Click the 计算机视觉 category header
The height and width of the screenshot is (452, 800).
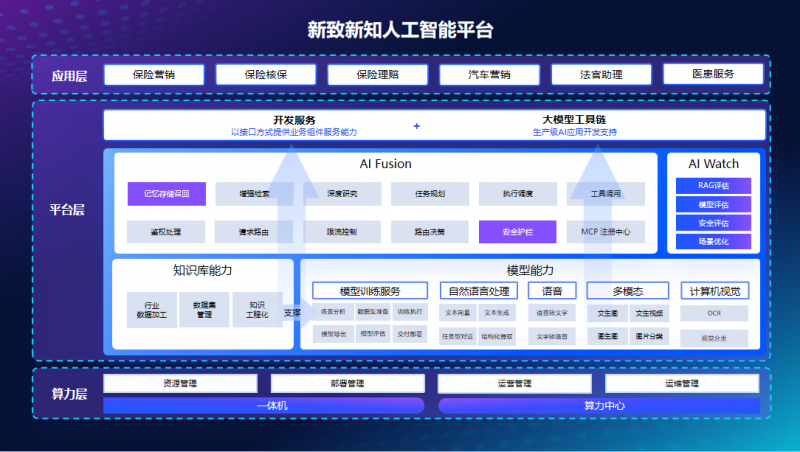(714, 291)
